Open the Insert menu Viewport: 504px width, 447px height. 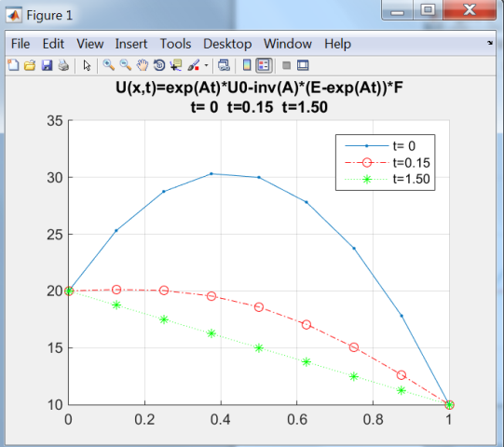click(x=131, y=44)
